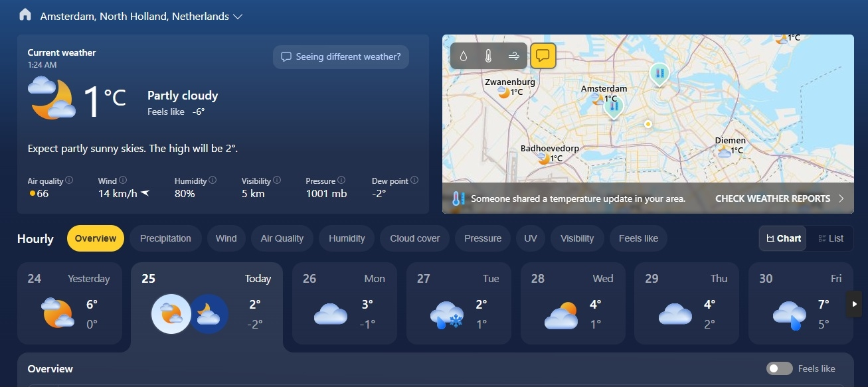Open Thursday 29 forecast card
The image size is (868, 387).
(x=687, y=303)
